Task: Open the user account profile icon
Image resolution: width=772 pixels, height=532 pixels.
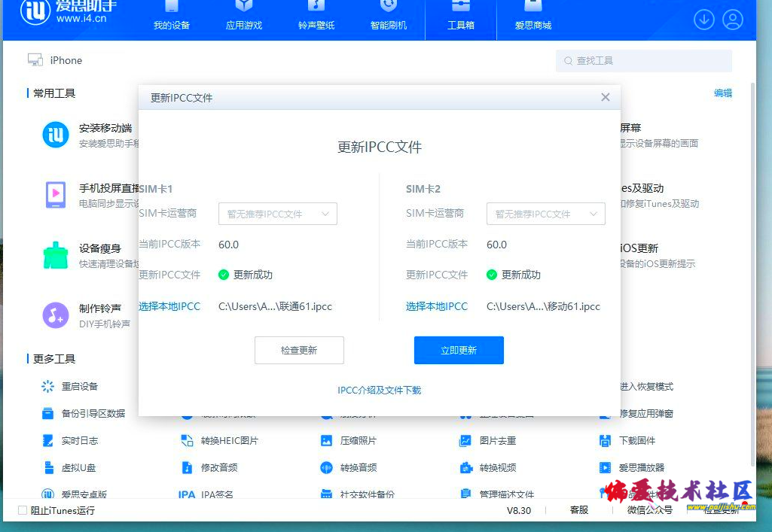Action: (x=733, y=20)
